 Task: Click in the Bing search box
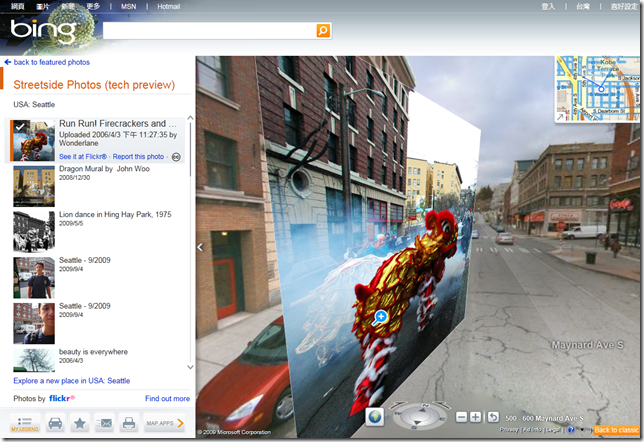click(x=209, y=31)
